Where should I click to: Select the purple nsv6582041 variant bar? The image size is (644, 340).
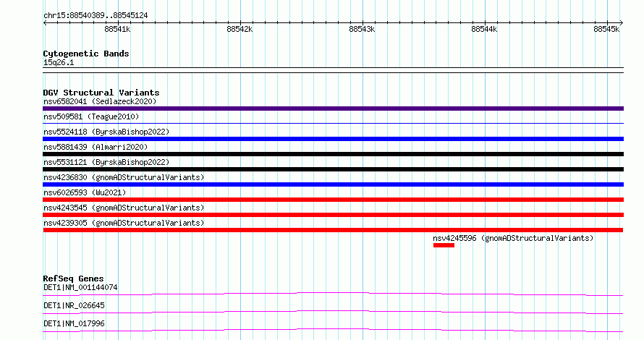click(x=333, y=109)
